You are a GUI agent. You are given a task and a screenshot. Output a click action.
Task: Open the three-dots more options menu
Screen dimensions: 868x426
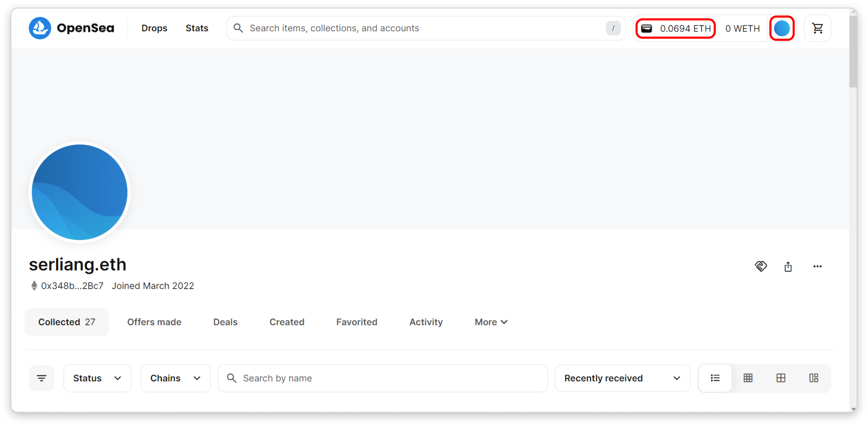(x=817, y=267)
